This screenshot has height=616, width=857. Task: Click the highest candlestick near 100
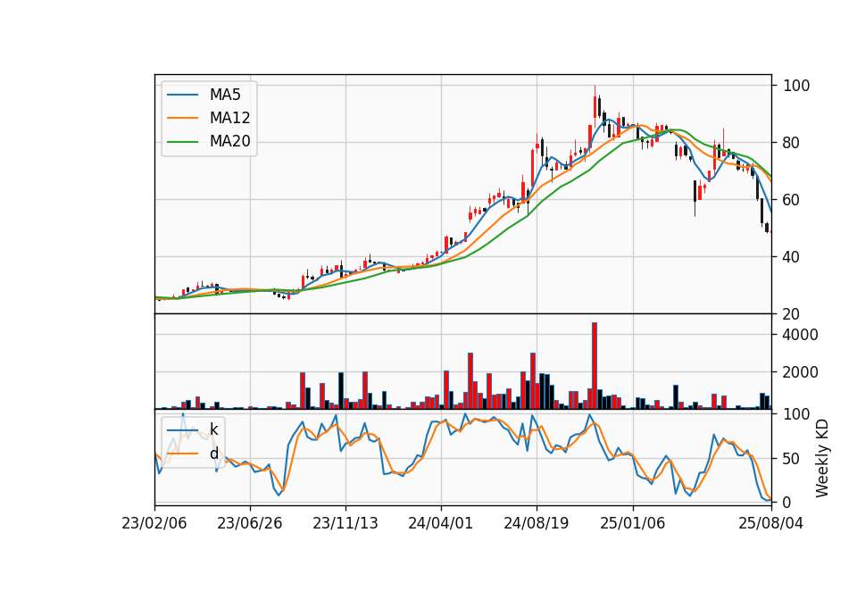pos(595,104)
